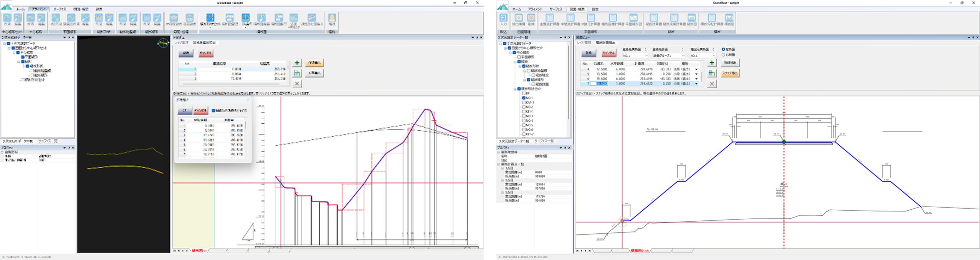Select the 右断面 radio button
This screenshot has width=980, height=260.
point(723,55)
